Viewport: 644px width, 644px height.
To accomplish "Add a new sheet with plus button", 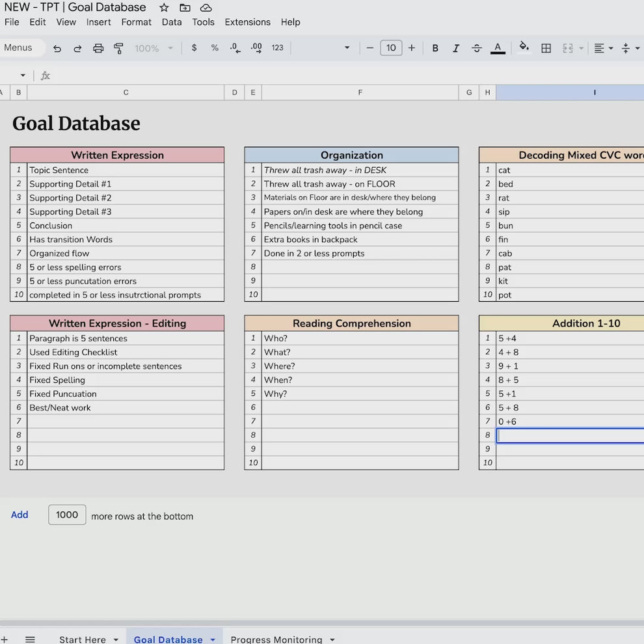I will (5, 639).
